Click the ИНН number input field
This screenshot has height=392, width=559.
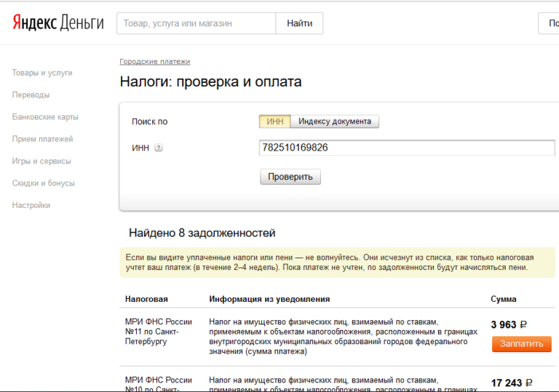click(407, 148)
